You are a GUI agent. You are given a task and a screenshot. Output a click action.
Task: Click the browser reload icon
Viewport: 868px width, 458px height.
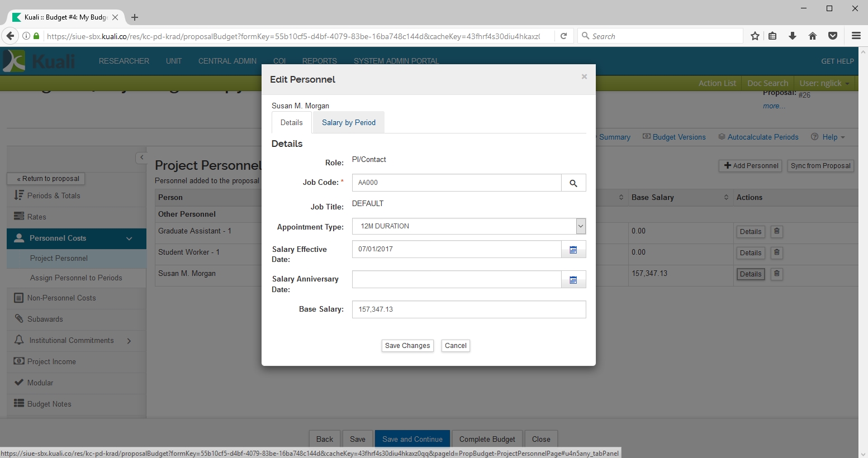(564, 36)
